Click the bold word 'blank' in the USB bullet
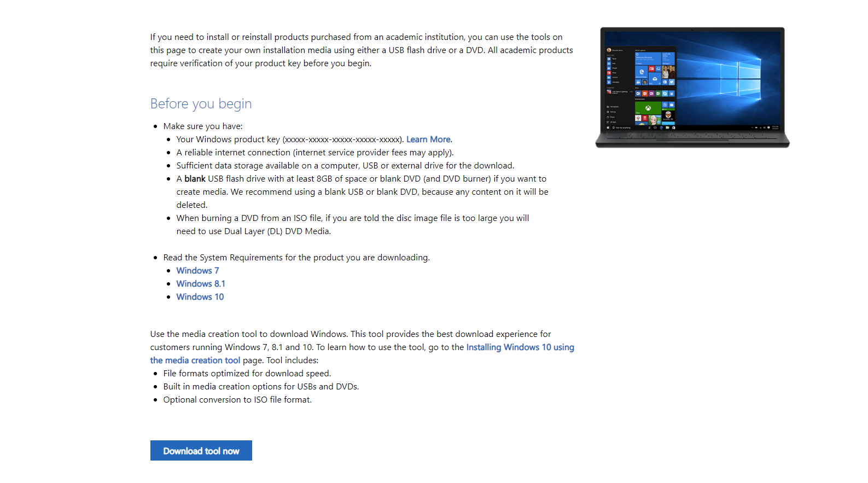This screenshot has height=483, width=868. click(x=195, y=179)
